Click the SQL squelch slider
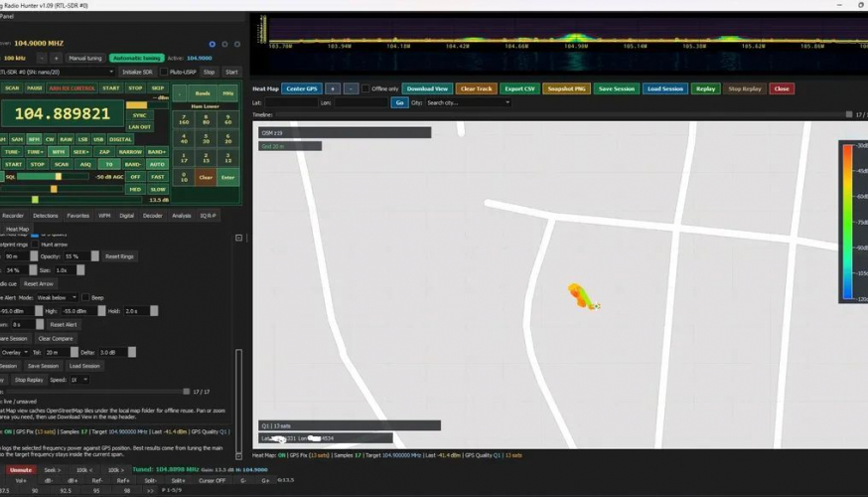 click(x=50, y=177)
